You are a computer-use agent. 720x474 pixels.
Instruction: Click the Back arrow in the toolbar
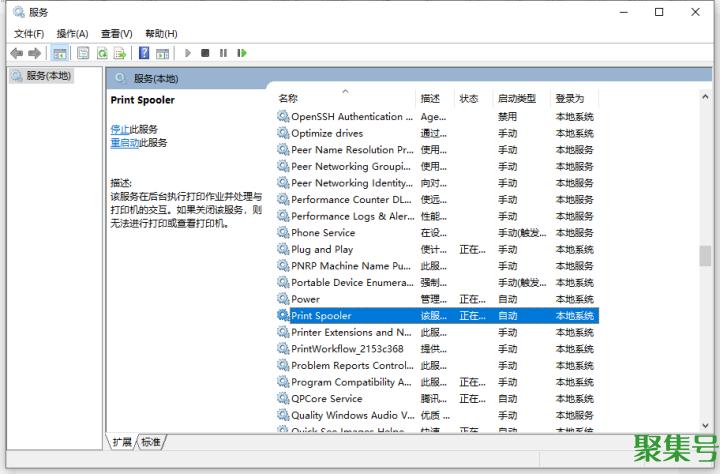tap(16, 53)
